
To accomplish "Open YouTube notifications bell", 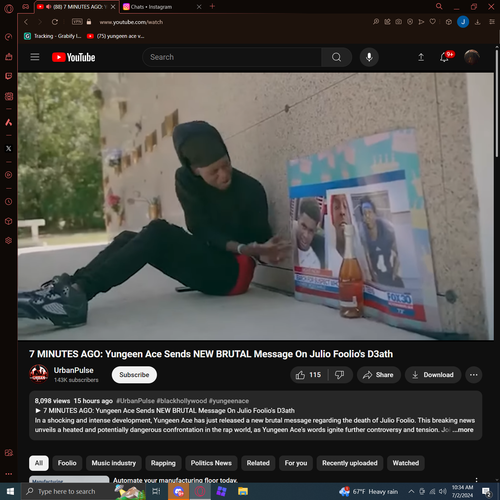I will pos(444,57).
